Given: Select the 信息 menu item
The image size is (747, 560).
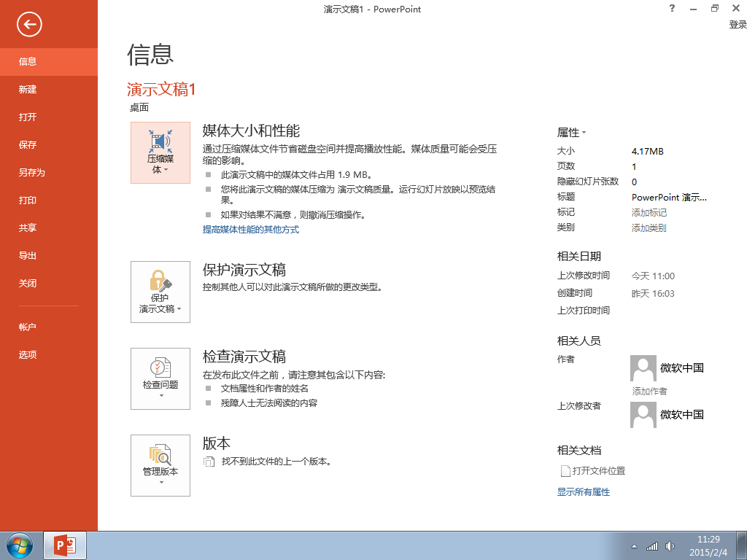Looking at the screenshot, I should pyautogui.click(x=49, y=61).
